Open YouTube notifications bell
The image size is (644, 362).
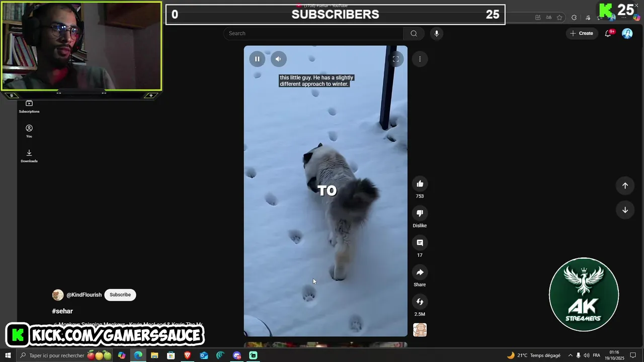(x=608, y=33)
